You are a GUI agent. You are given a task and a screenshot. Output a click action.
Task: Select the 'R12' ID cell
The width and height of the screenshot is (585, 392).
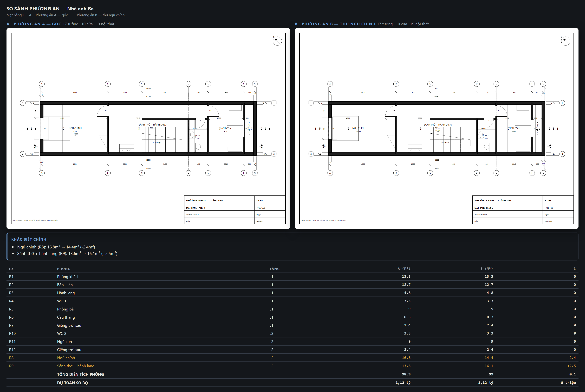[x=12, y=350]
